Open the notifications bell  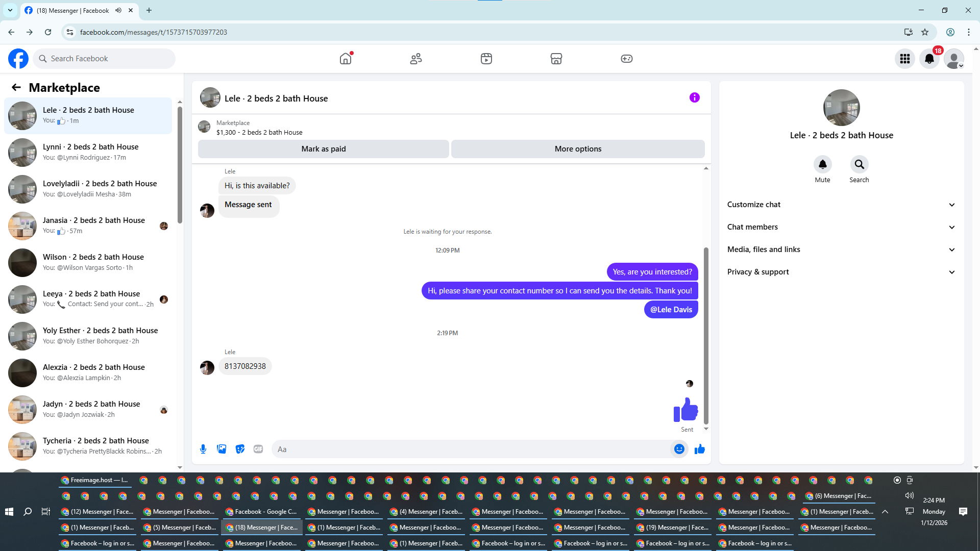click(x=929, y=59)
